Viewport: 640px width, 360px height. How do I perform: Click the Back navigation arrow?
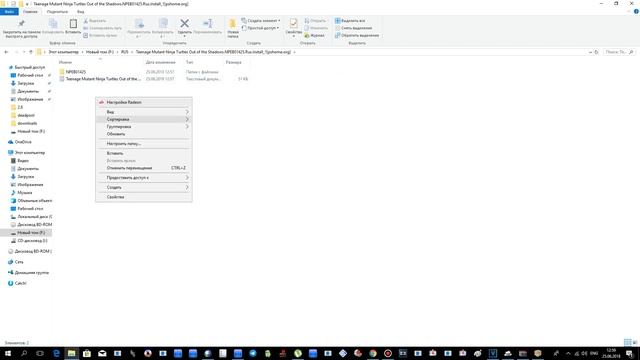(6, 52)
